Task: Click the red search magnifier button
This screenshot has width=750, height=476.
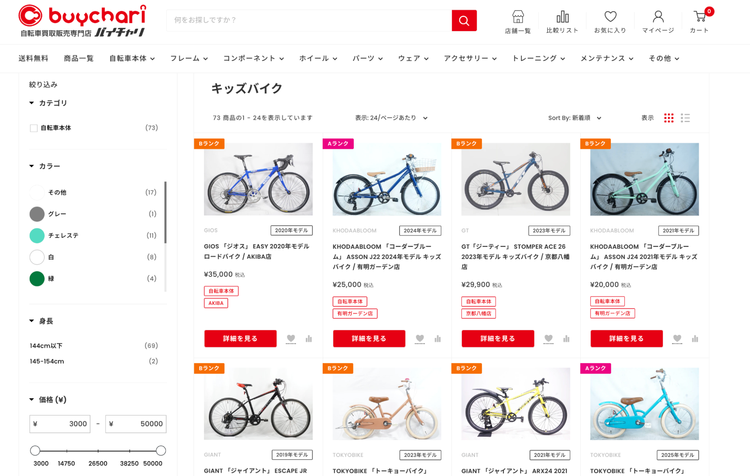Action: click(x=464, y=21)
